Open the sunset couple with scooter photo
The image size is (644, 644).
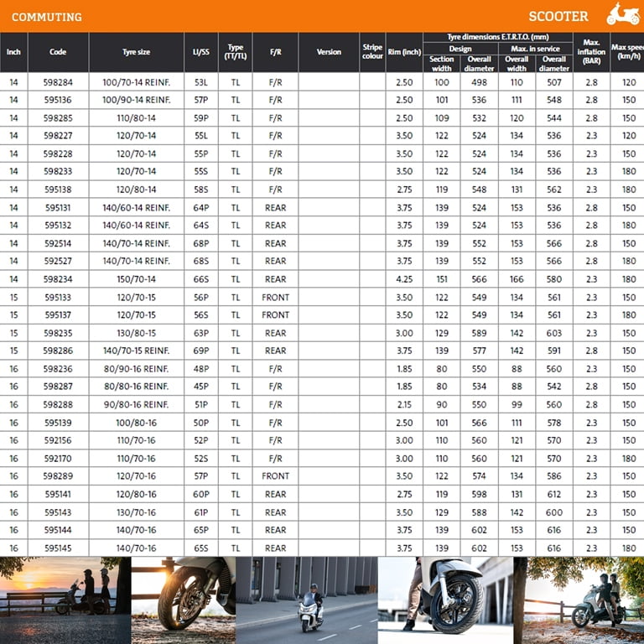65,600
